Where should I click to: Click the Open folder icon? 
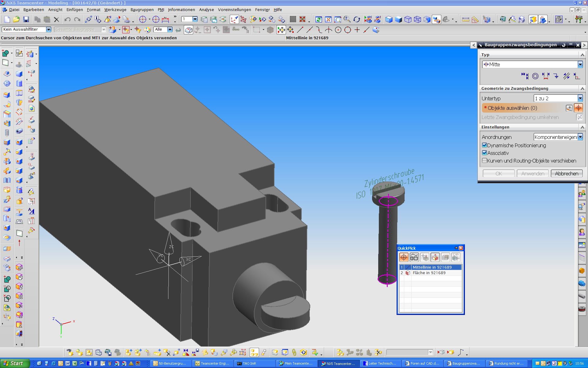17,20
